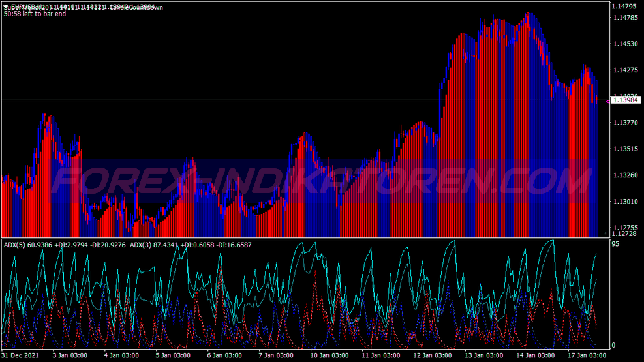Image resolution: width=644 pixels, height=362 pixels.
Task: Click the 95 level on ADX scale
Action: [615, 244]
